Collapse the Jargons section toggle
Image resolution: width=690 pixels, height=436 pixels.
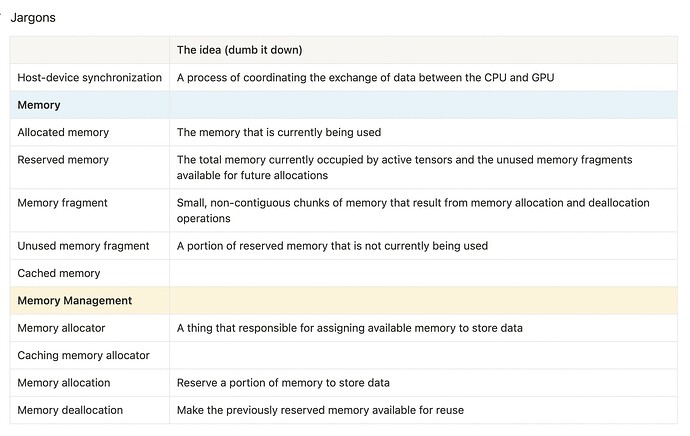pyautogui.click(x=2, y=17)
